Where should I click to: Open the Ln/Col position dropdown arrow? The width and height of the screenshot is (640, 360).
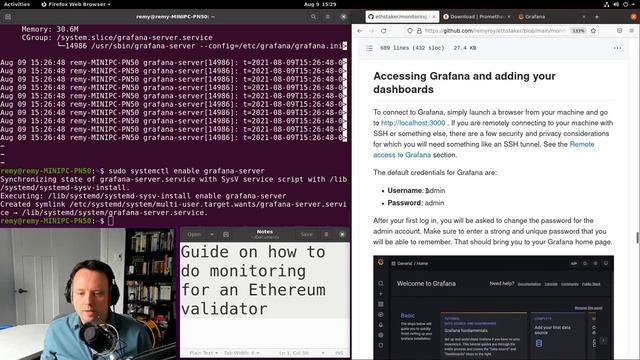coord(323,353)
